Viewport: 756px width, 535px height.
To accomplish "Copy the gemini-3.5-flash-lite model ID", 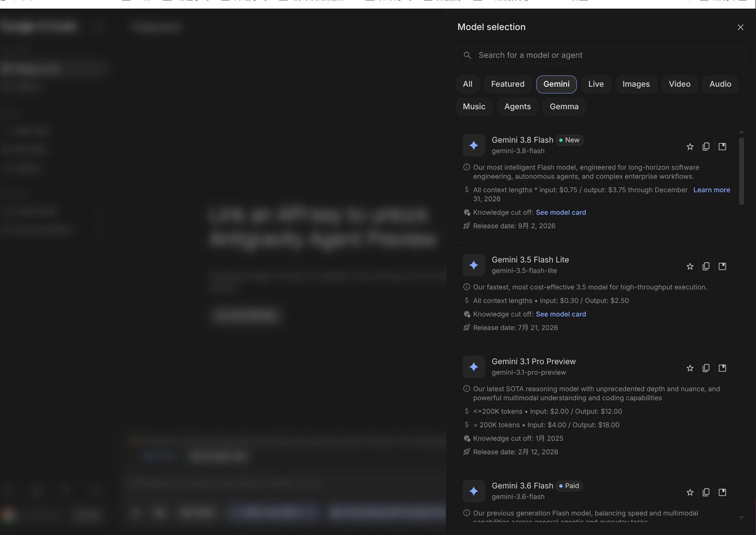I will (706, 266).
